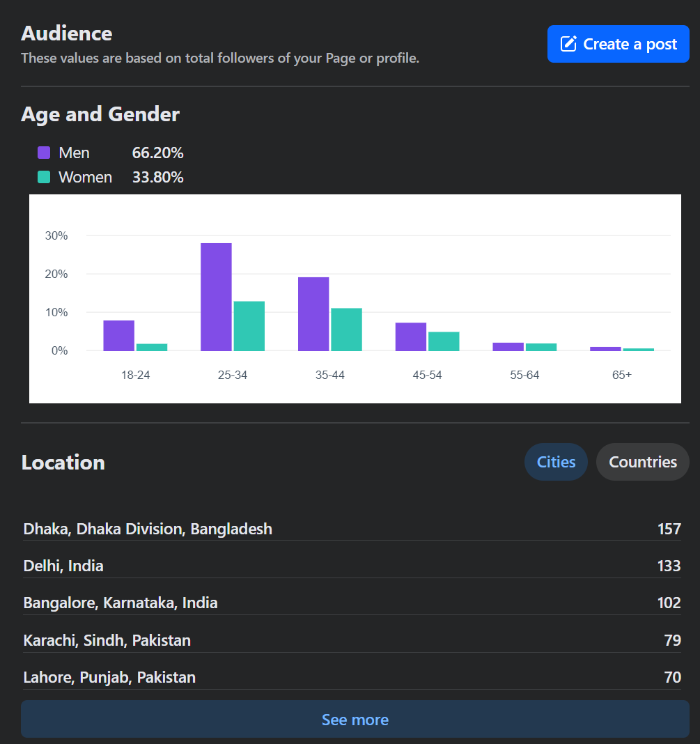Click the See more button
The width and height of the screenshot is (700, 744).
[355, 719]
